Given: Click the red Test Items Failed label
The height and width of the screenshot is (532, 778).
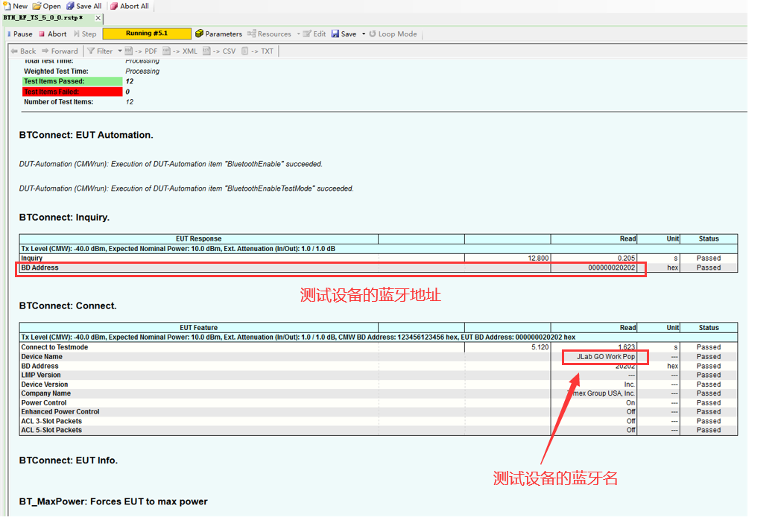Looking at the screenshot, I should pos(72,92).
